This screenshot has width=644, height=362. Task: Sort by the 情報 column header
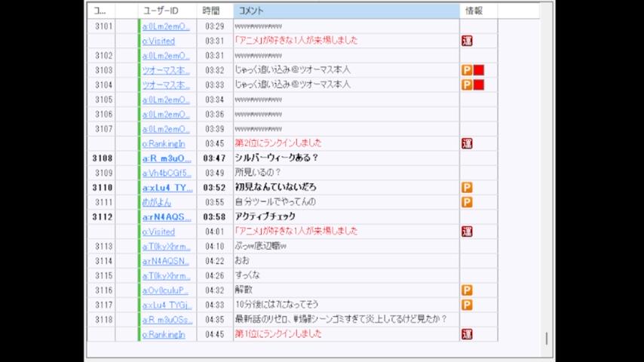479,11
